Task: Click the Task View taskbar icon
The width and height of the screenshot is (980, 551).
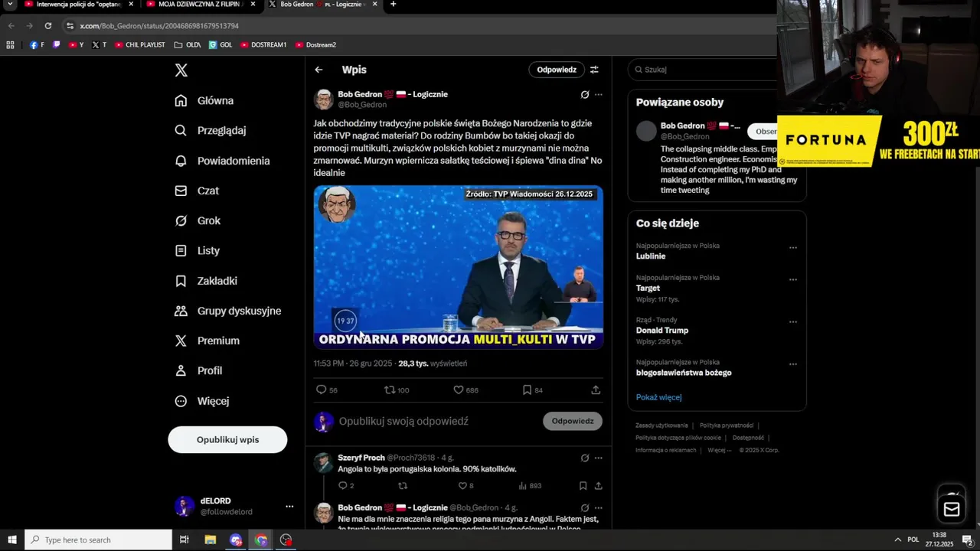Action: pyautogui.click(x=184, y=540)
